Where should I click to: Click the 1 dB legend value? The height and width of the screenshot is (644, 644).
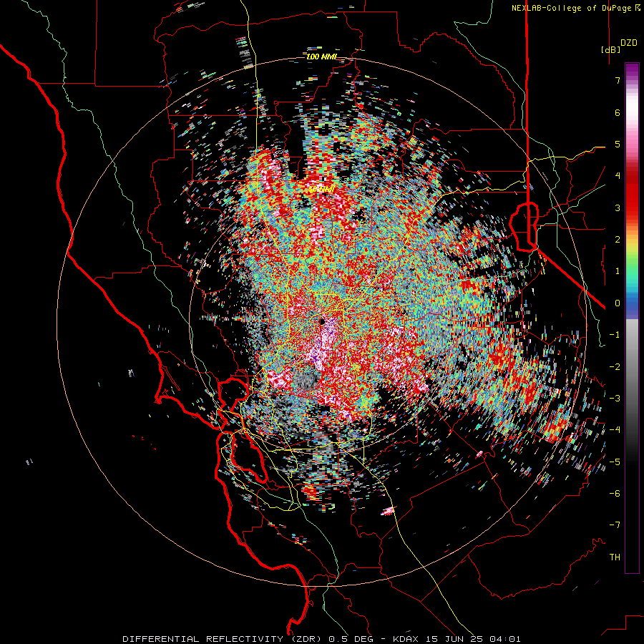(x=618, y=271)
